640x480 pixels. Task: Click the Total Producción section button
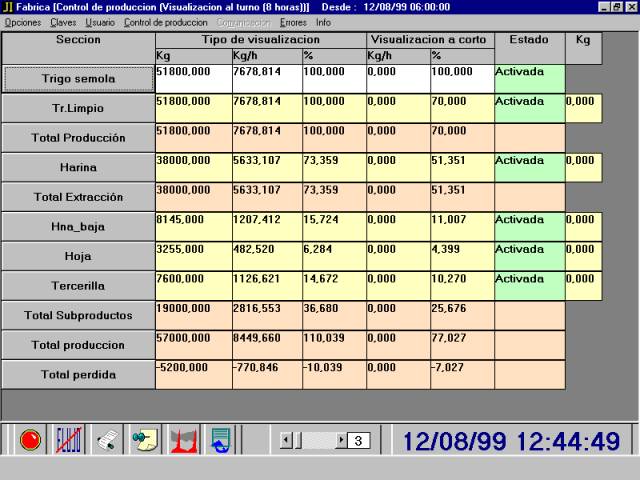point(78,138)
